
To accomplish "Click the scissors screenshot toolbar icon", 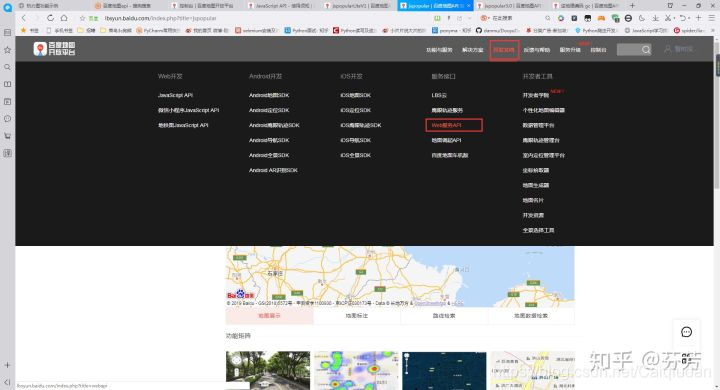I will 668,18.
